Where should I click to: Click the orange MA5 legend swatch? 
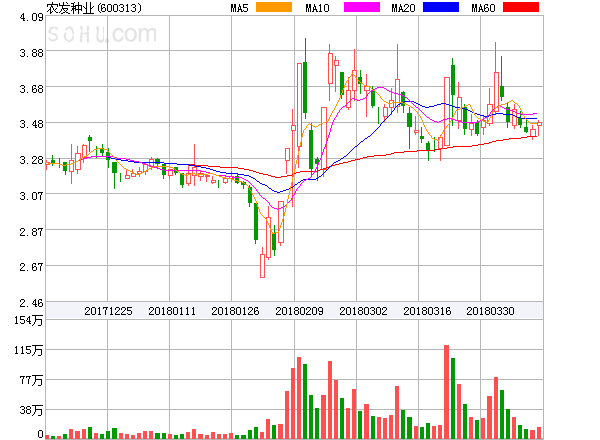coord(274,7)
